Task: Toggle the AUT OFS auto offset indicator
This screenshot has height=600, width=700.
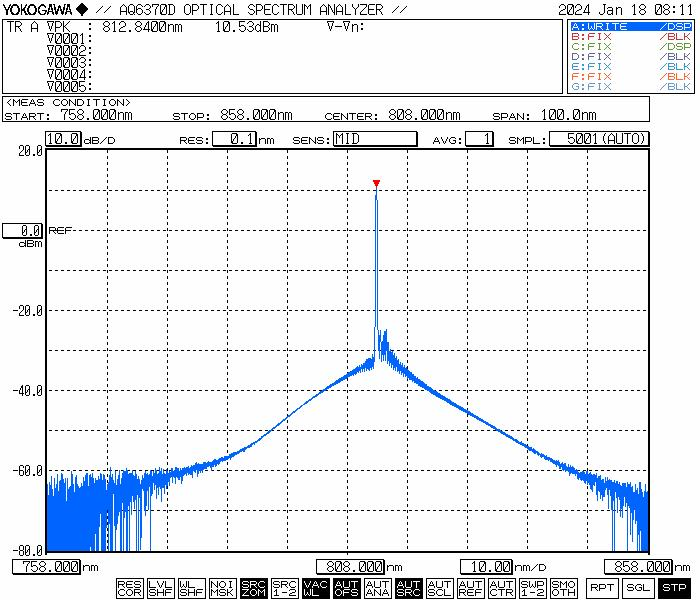Action: coord(346,588)
